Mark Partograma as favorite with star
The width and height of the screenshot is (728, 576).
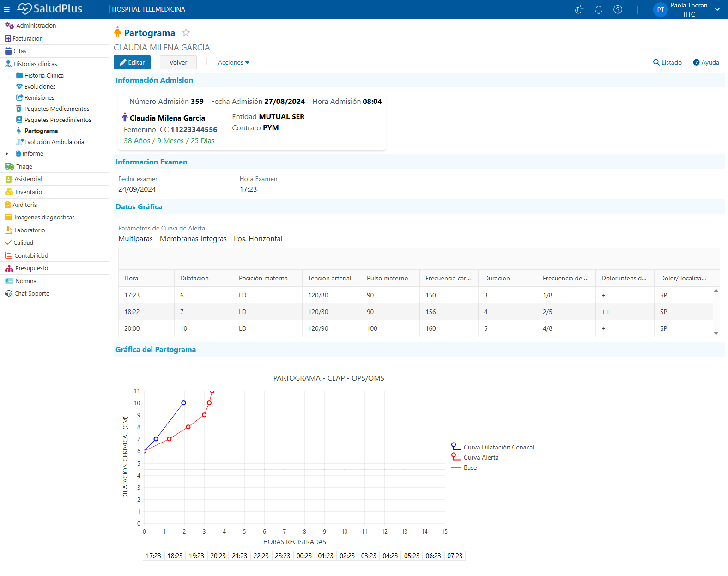coord(186,33)
